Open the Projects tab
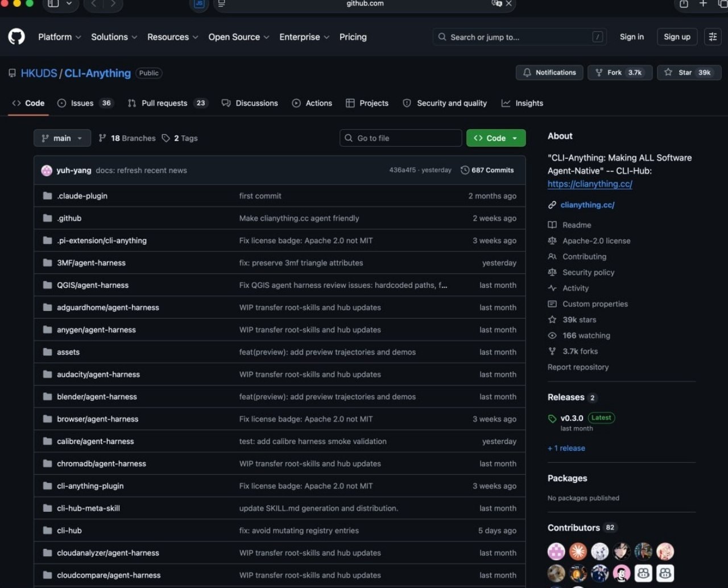The height and width of the screenshot is (588, 728). [x=367, y=103]
